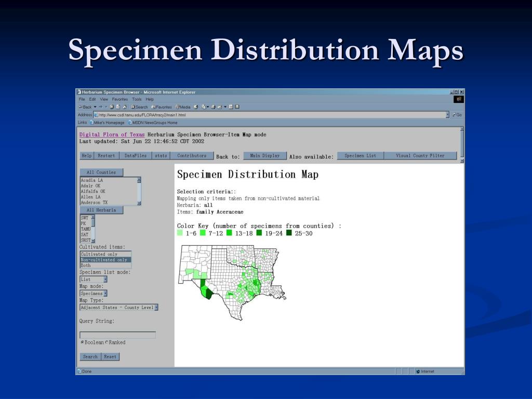This screenshot has width=532, height=399.
Task: Click the Back toolbar button
Action: tap(85, 107)
